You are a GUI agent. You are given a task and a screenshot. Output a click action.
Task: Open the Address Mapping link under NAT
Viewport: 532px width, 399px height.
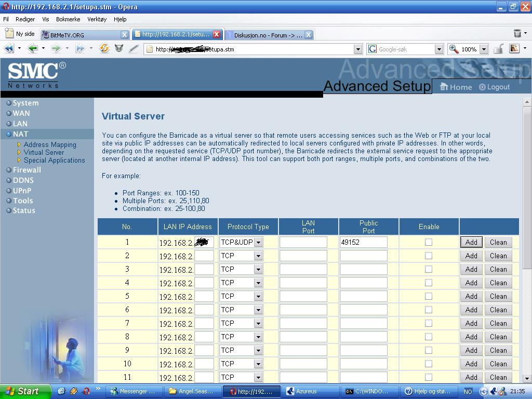coord(50,144)
